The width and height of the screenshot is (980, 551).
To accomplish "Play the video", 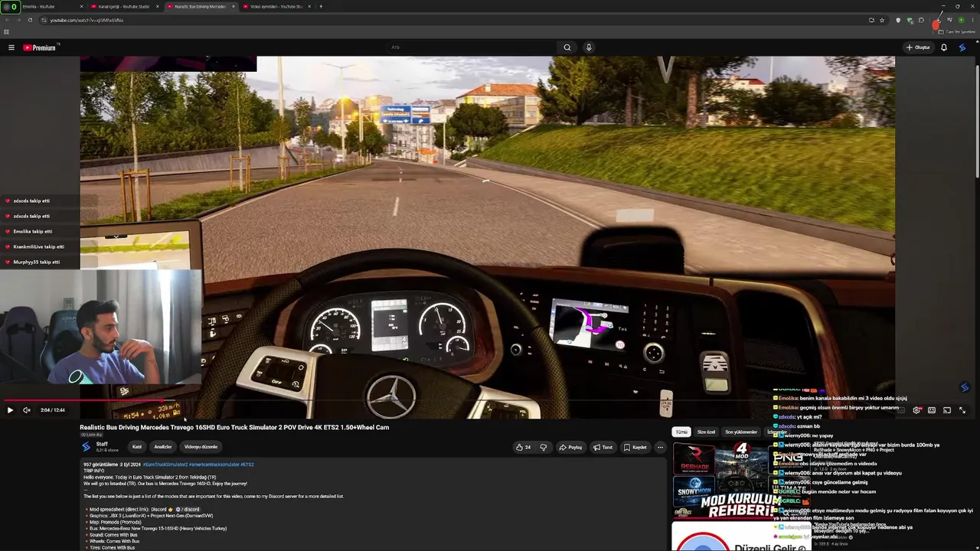I will point(10,410).
